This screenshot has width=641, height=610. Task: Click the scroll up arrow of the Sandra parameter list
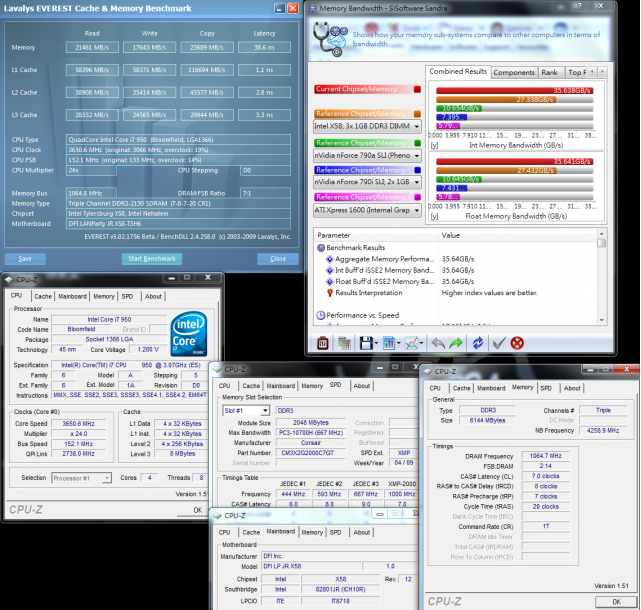click(601, 233)
